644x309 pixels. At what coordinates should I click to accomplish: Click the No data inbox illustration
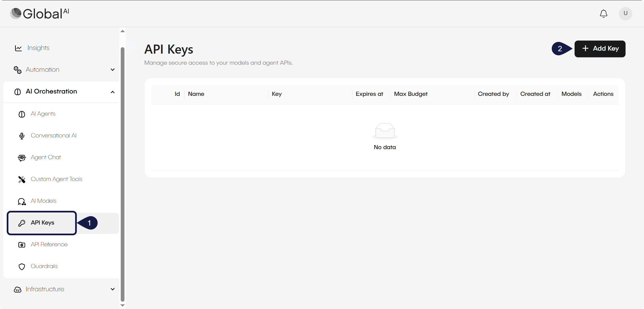(385, 131)
